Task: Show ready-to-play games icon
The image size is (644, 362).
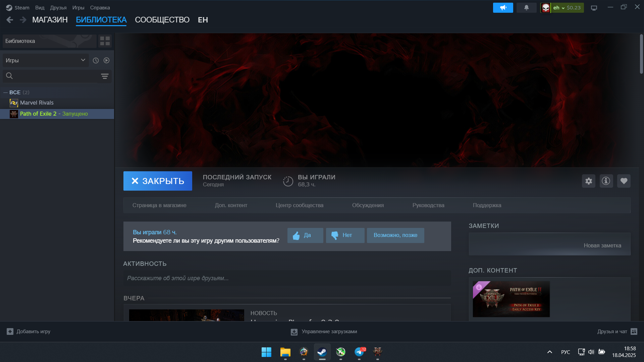Action: coord(106,60)
